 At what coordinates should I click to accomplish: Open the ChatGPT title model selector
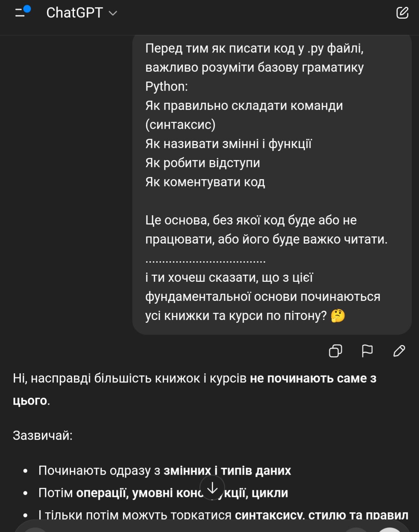point(74,13)
